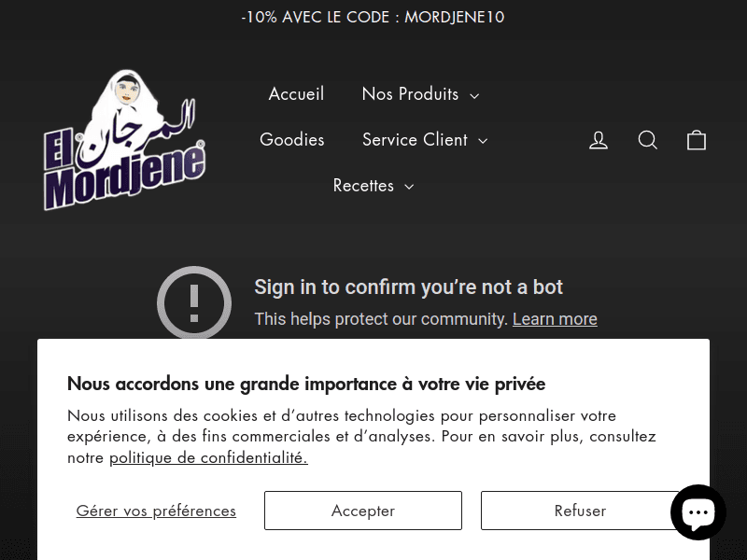Click the Learn more link
747x560 pixels.
(x=555, y=319)
